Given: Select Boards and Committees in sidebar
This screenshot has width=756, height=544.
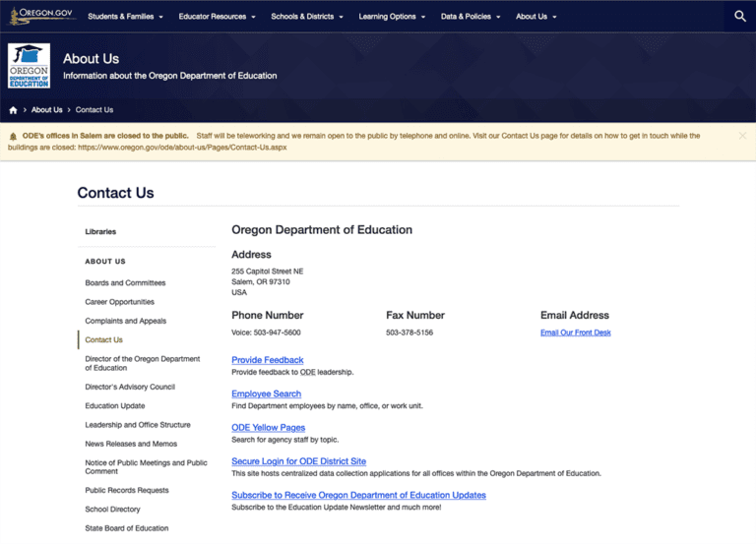Looking at the screenshot, I should (x=125, y=283).
